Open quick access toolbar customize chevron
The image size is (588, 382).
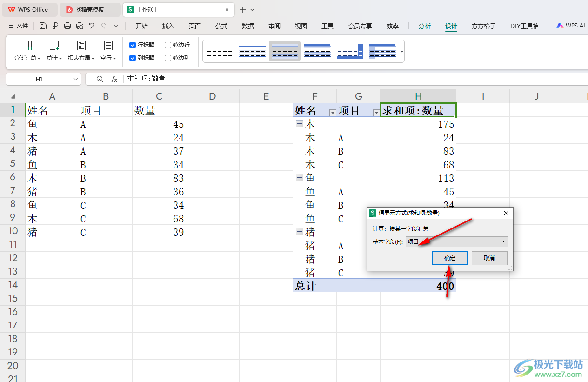point(116,26)
